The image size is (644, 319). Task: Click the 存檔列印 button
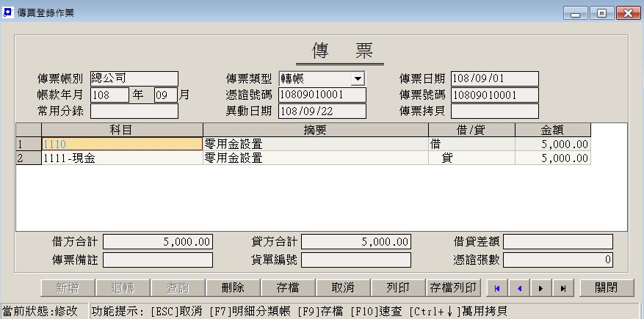(x=453, y=288)
